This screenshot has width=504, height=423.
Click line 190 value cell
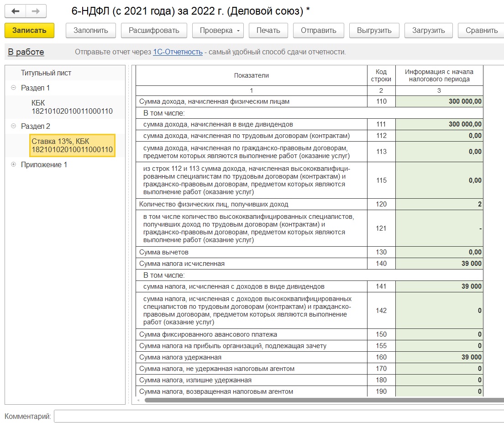(x=439, y=391)
